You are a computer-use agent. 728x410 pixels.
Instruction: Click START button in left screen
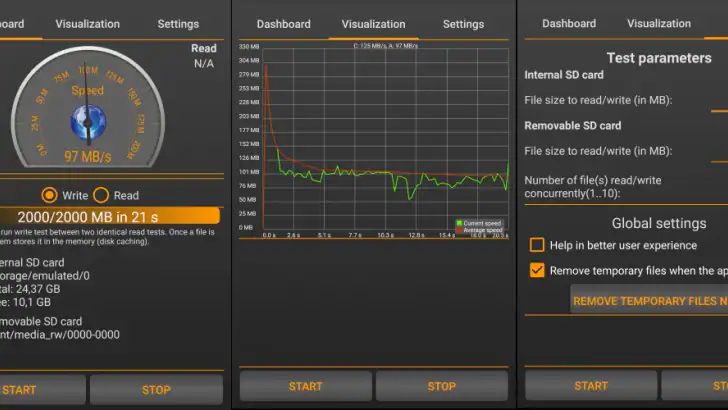[x=42, y=390]
